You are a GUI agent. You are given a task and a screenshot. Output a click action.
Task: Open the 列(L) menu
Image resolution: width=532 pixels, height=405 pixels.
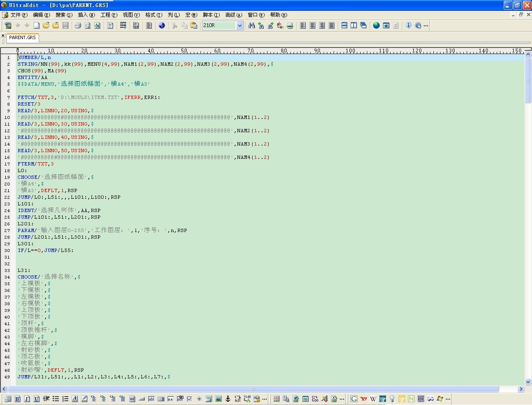tap(174, 15)
